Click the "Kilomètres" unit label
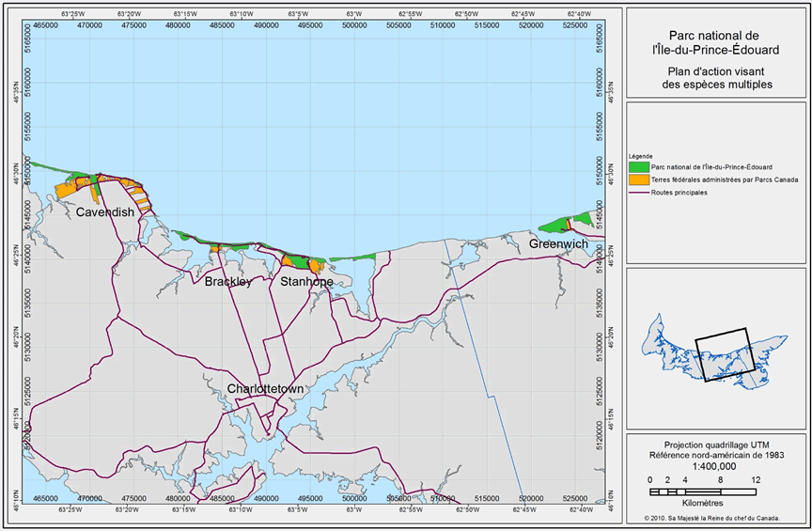The width and height of the screenshot is (812, 531). 714,505
